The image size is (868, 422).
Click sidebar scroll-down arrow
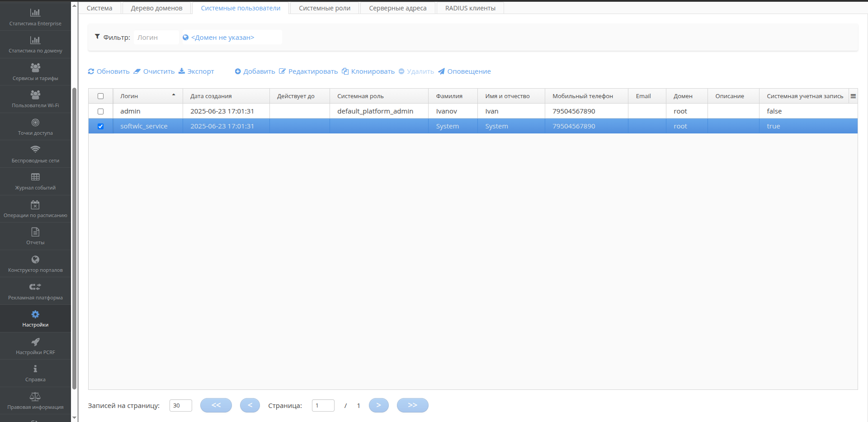click(75, 418)
